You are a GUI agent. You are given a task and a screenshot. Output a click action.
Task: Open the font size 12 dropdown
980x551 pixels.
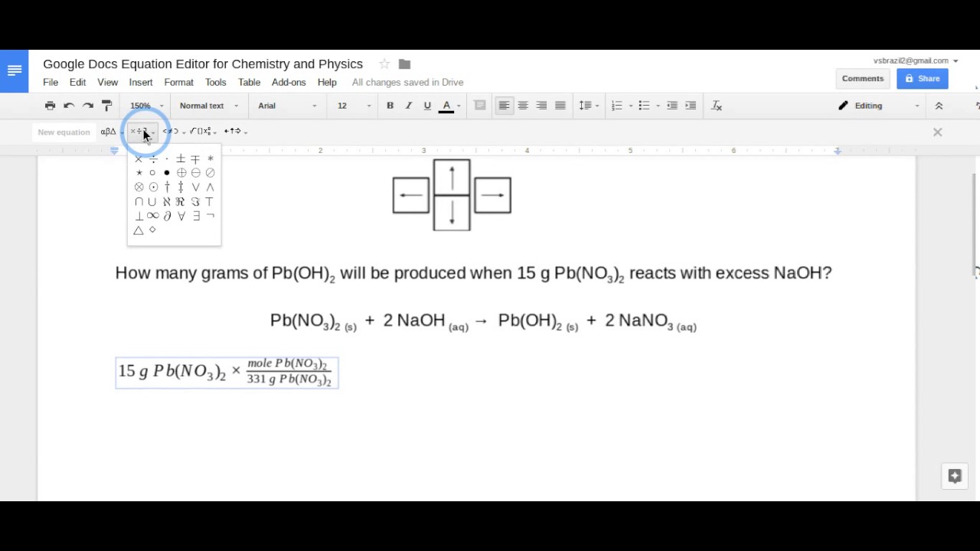(354, 106)
